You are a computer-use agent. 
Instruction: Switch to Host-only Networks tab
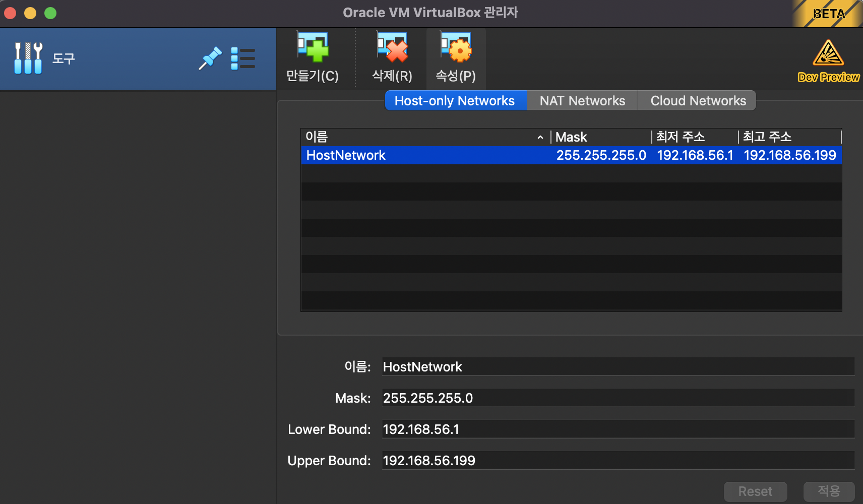pyautogui.click(x=456, y=101)
